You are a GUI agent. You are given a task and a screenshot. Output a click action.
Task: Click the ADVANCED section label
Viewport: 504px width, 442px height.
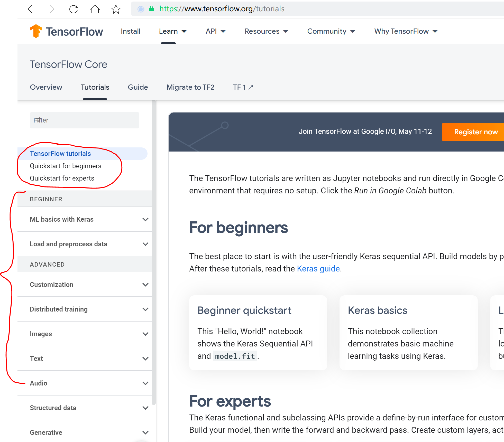pos(47,265)
